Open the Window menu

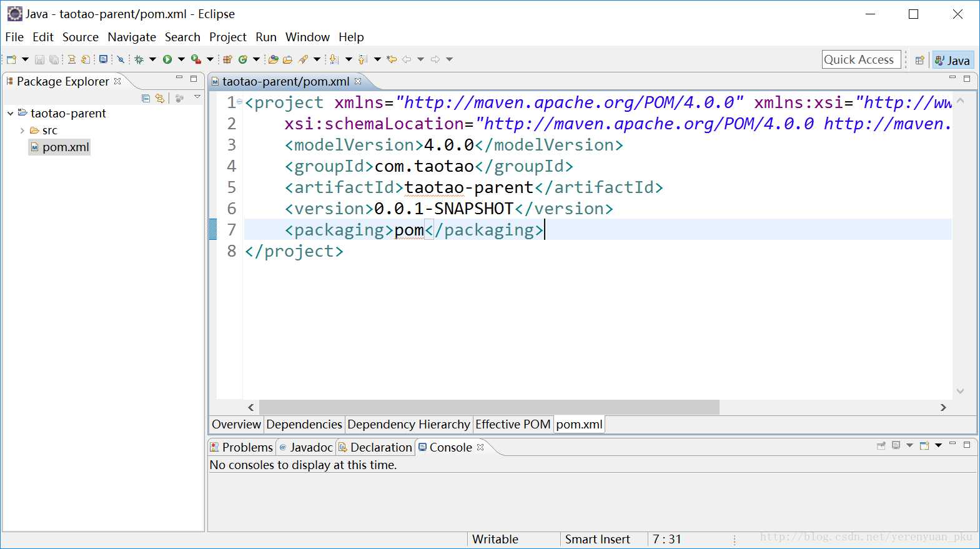pyautogui.click(x=307, y=37)
